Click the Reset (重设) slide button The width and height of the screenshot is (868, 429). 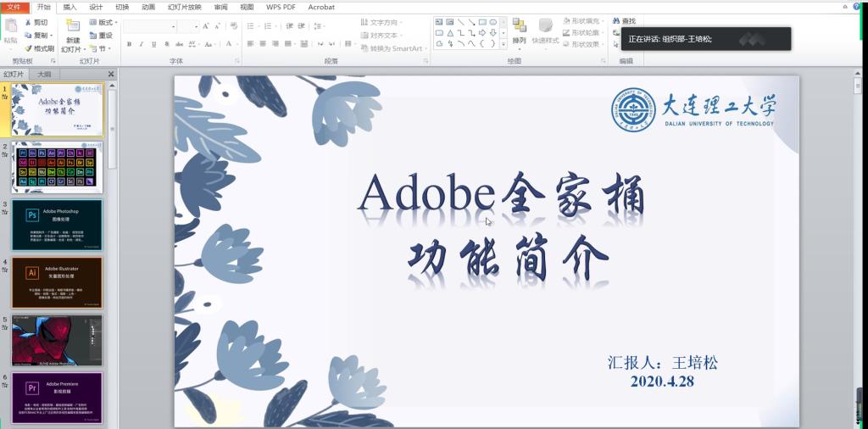pyautogui.click(x=101, y=36)
